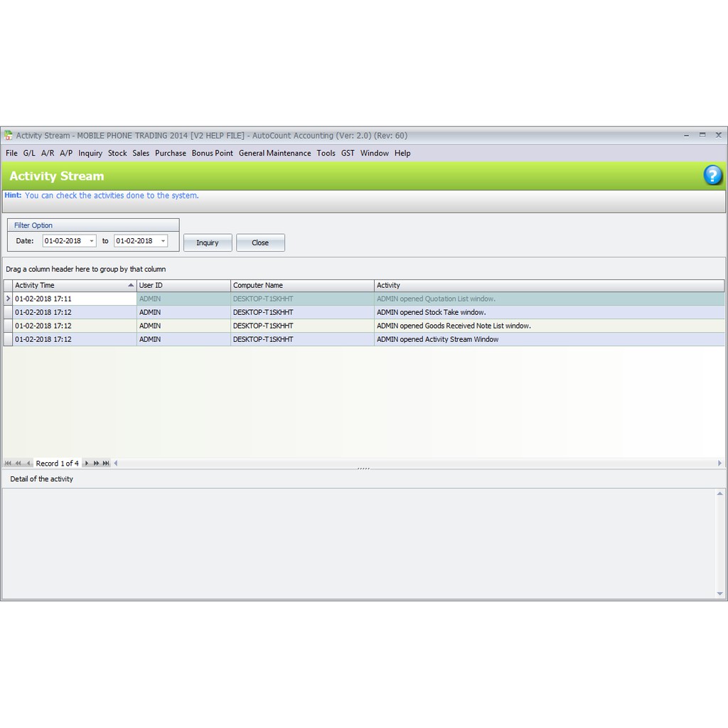Image resolution: width=728 pixels, height=728 pixels.
Task: Go to next record in navigator
Action: coord(87,464)
